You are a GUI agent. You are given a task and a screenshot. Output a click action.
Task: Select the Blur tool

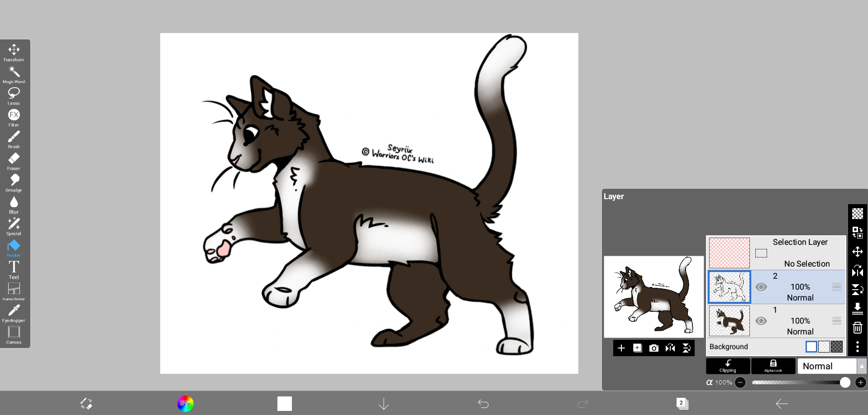point(14,205)
